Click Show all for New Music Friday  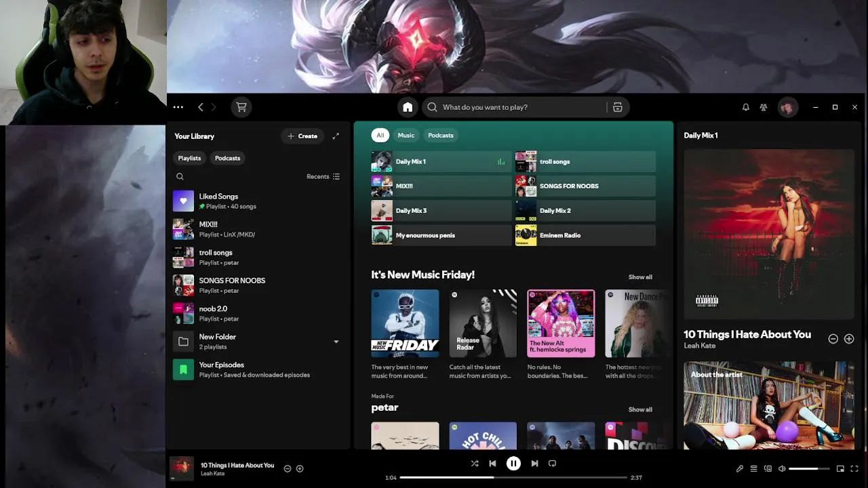(x=640, y=277)
